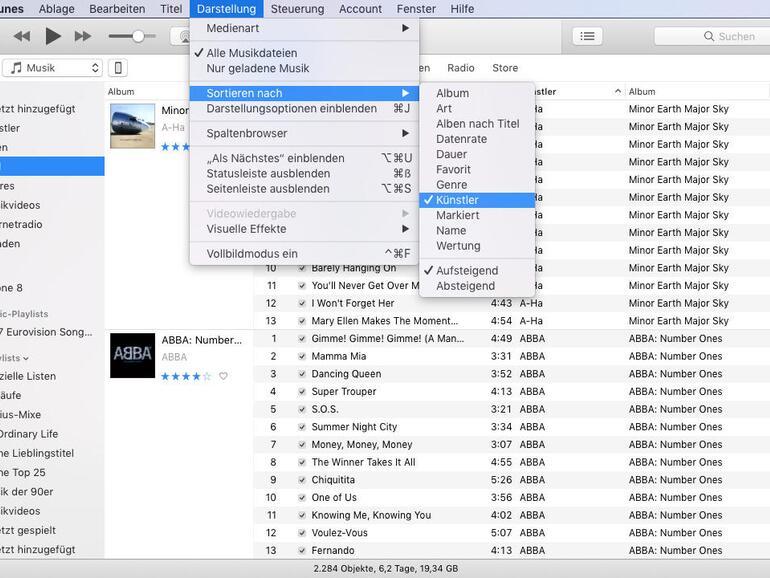This screenshot has width=770, height=578.
Task: Click the A-Ha album artwork thumbnail
Action: [x=132, y=126]
